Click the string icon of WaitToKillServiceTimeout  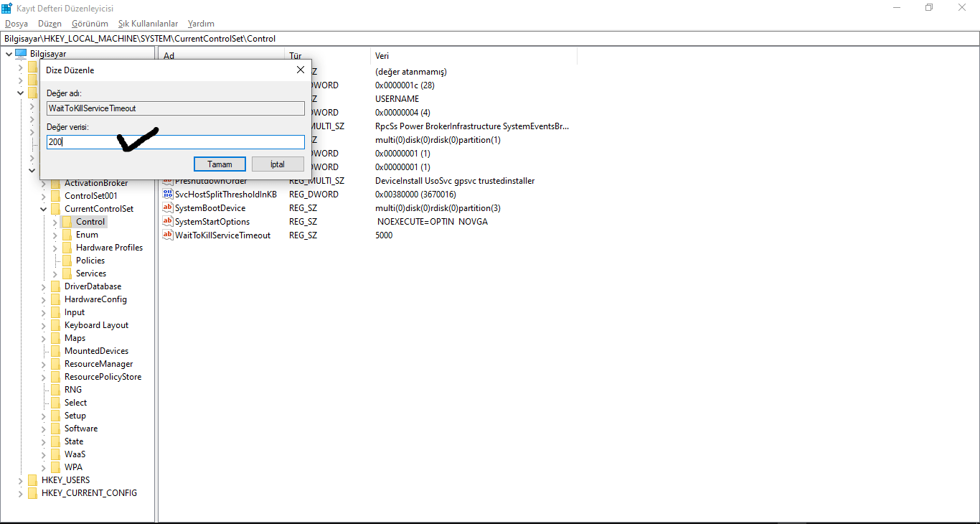169,235
